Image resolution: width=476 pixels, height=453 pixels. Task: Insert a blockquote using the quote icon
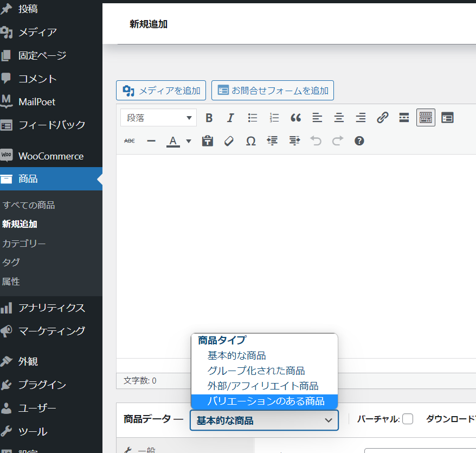click(x=295, y=118)
